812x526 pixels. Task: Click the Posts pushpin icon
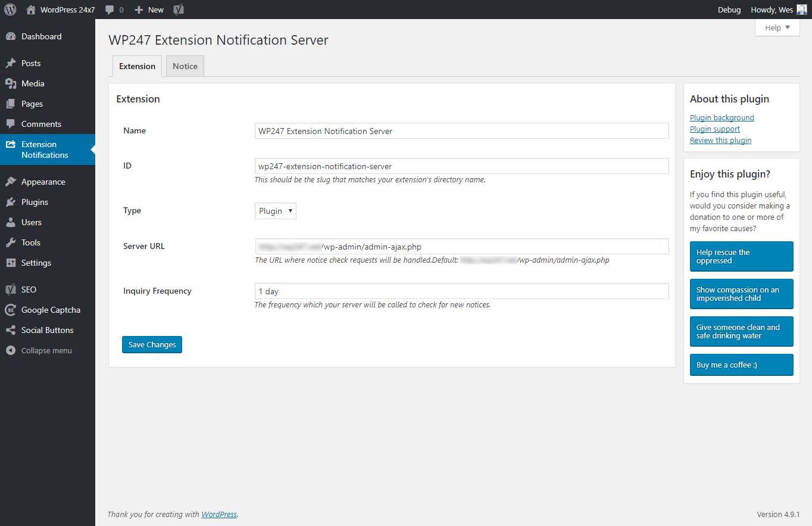11,63
